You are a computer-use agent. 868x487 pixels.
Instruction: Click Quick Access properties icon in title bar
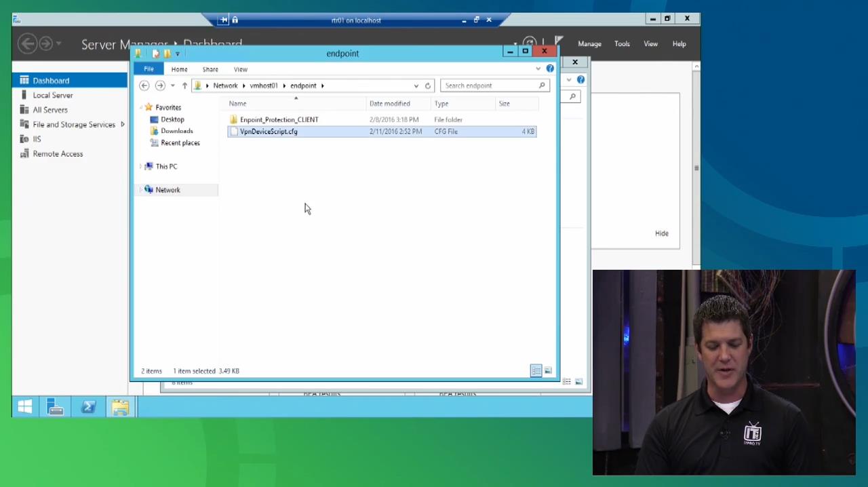click(156, 54)
